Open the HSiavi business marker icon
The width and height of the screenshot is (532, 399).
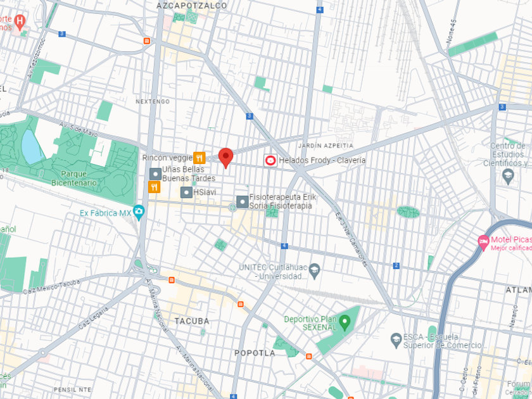click(x=186, y=193)
